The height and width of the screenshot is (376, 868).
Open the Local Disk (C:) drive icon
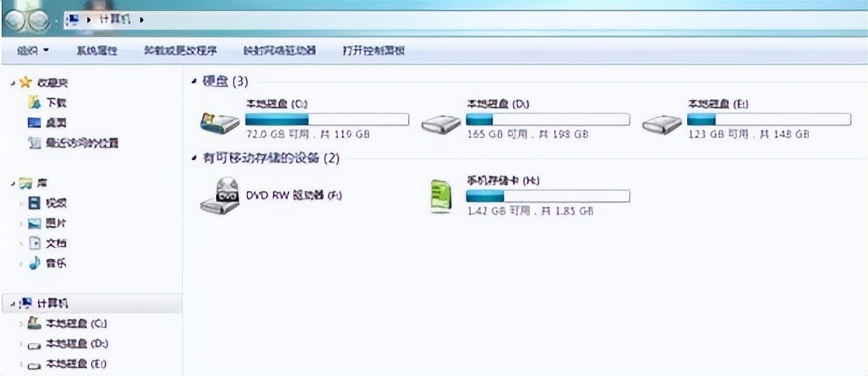coord(219,123)
